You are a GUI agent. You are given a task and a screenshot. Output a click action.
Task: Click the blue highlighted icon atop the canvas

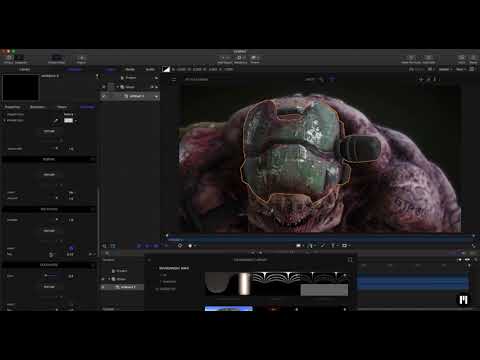coord(332,79)
